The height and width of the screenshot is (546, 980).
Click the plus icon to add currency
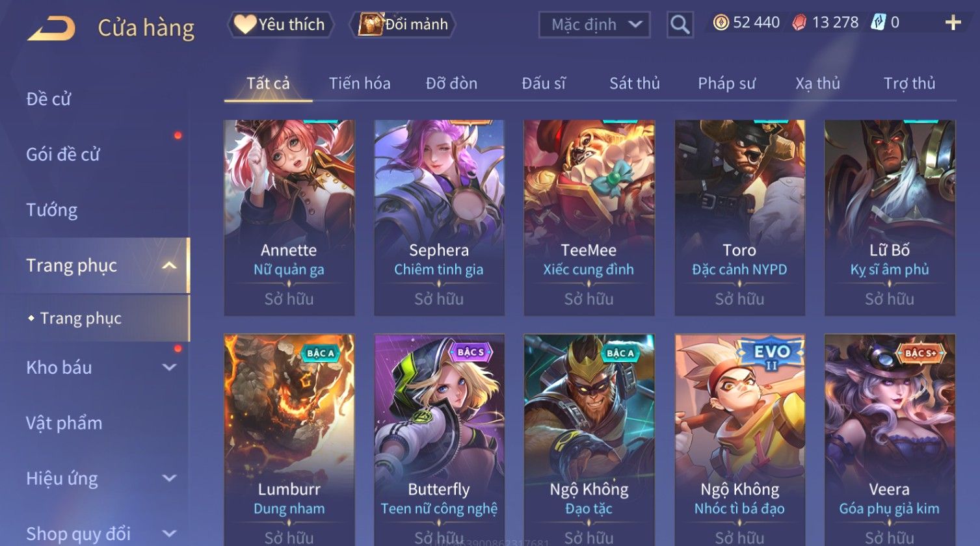953,23
